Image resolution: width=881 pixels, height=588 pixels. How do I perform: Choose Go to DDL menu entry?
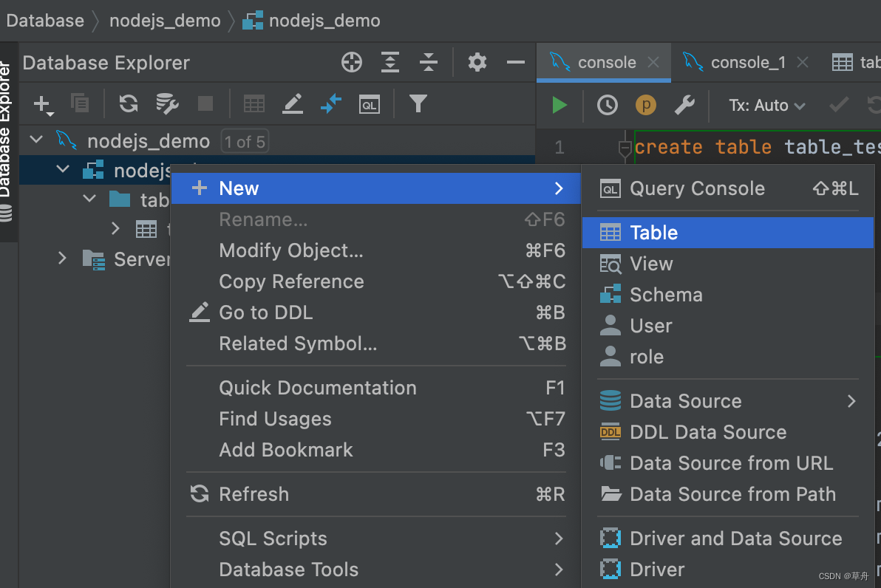coord(266,312)
